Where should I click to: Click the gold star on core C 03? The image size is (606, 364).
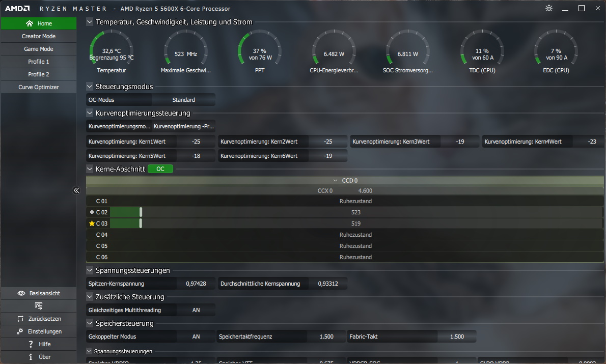pos(92,223)
